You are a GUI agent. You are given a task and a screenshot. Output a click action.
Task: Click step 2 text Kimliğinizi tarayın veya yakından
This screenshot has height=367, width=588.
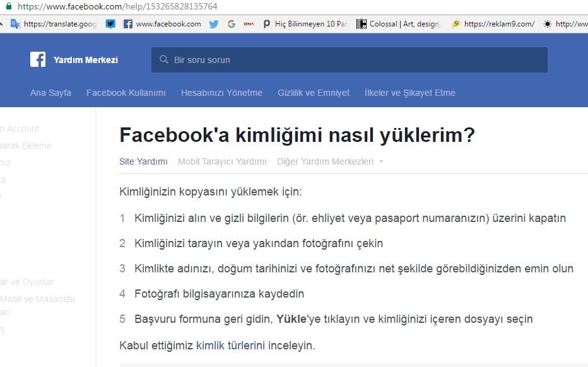click(x=259, y=243)
